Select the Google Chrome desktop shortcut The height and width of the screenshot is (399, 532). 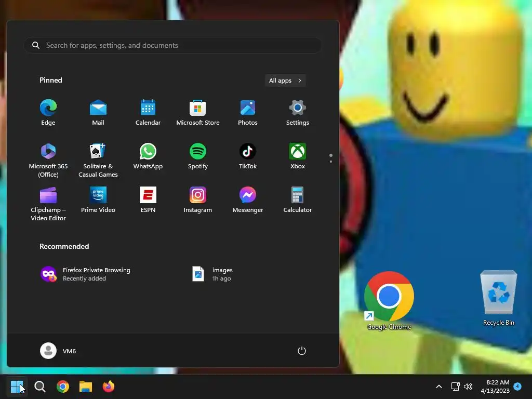pyautogui.click(x=389, y=301)
